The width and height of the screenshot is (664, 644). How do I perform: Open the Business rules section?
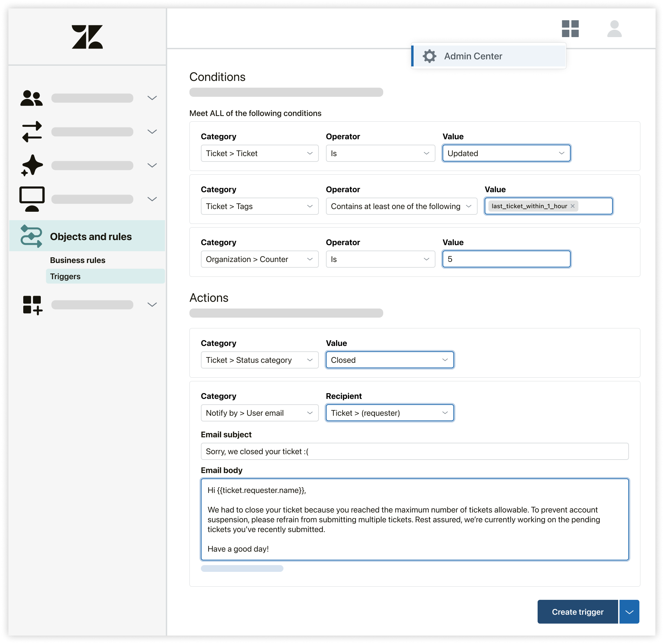point(78,260)
